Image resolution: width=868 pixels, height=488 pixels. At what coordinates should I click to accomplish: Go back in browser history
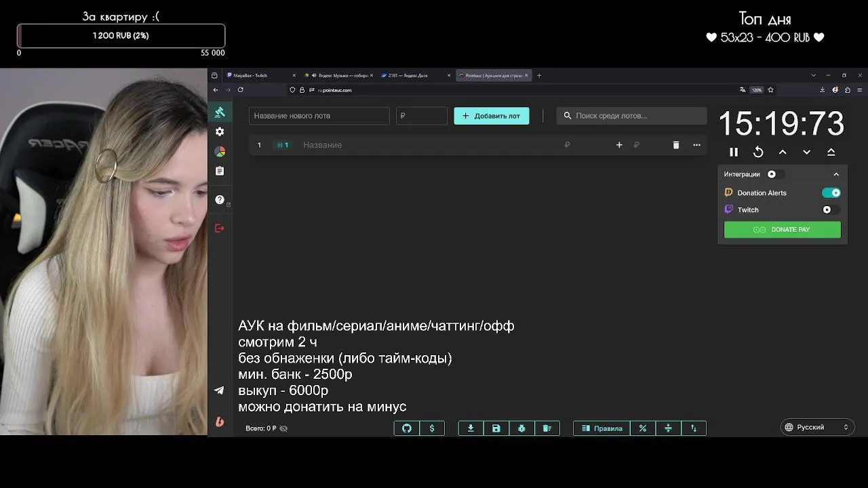[216, 89]
